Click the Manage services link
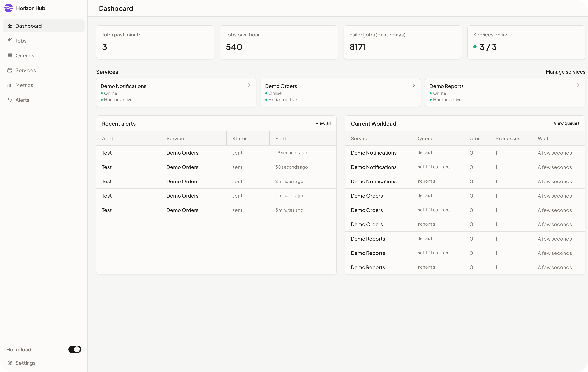Viewport: 588px width, 372px height. pyautogui.click(x=565, y=72)
